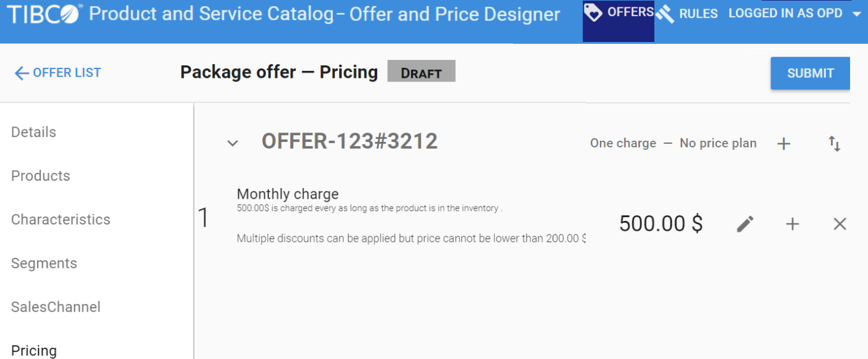Remove Monthly charge with the X icon

840,224
